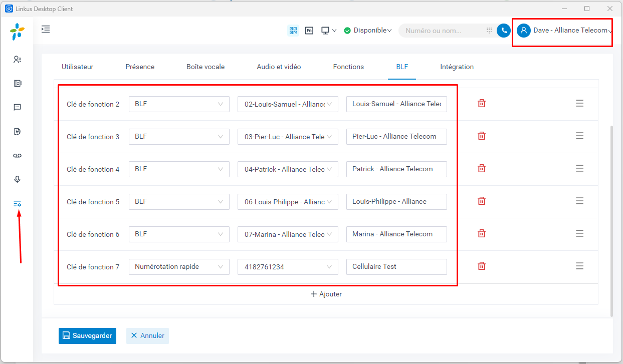Edit the Marina label field

396,234
